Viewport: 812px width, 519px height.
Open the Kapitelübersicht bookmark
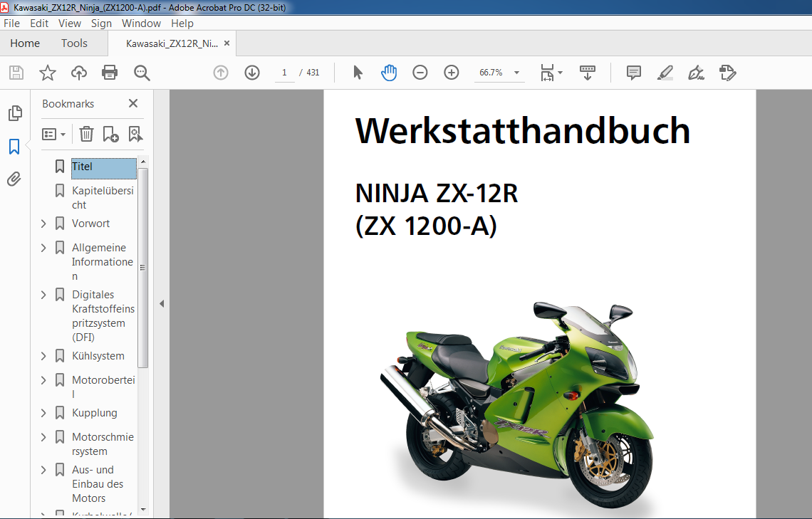[x=103, y=198]
